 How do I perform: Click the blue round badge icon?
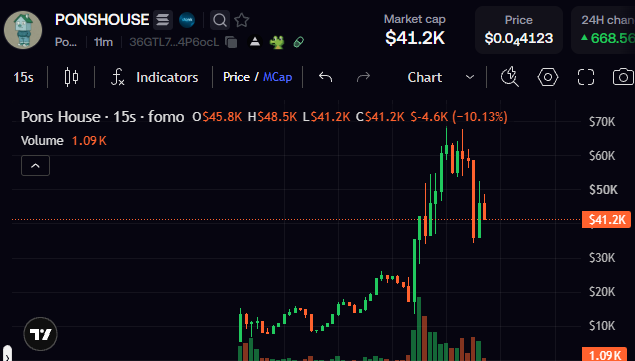pyautogui.click(x=187, y=20)
